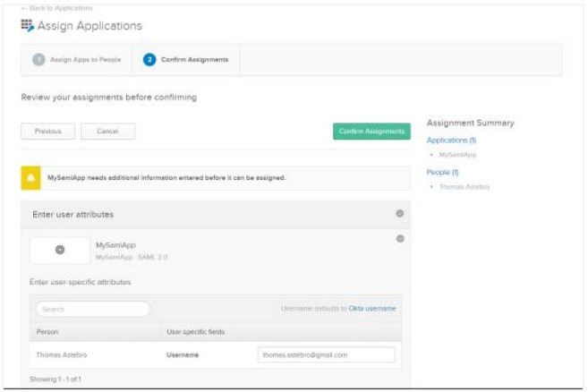Viewport: 588px width, 392px height.
Task: Select Thomas Astebro in Assignment Summary
Action: [464, 187]
